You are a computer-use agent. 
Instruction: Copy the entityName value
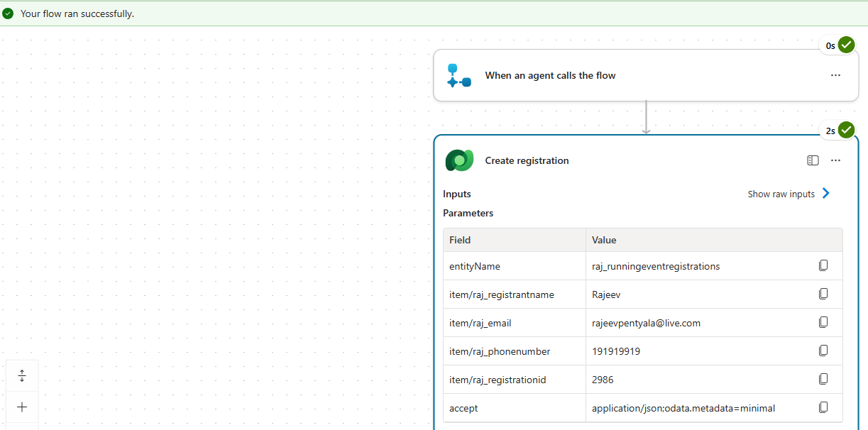[x=823, y=265]
